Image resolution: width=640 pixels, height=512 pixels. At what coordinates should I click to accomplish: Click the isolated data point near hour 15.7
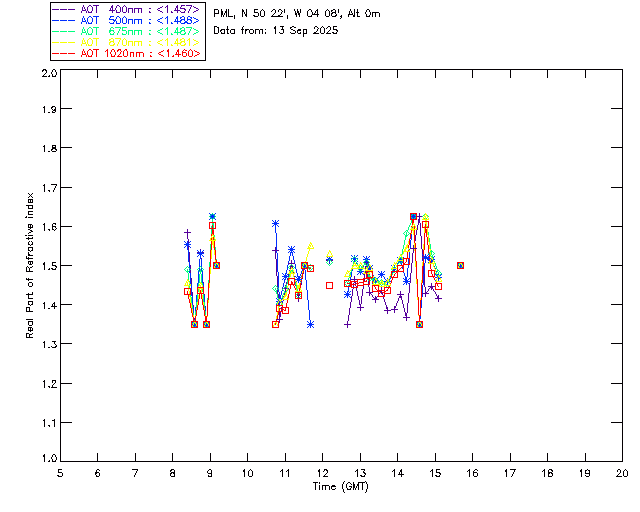click(460, 265)
